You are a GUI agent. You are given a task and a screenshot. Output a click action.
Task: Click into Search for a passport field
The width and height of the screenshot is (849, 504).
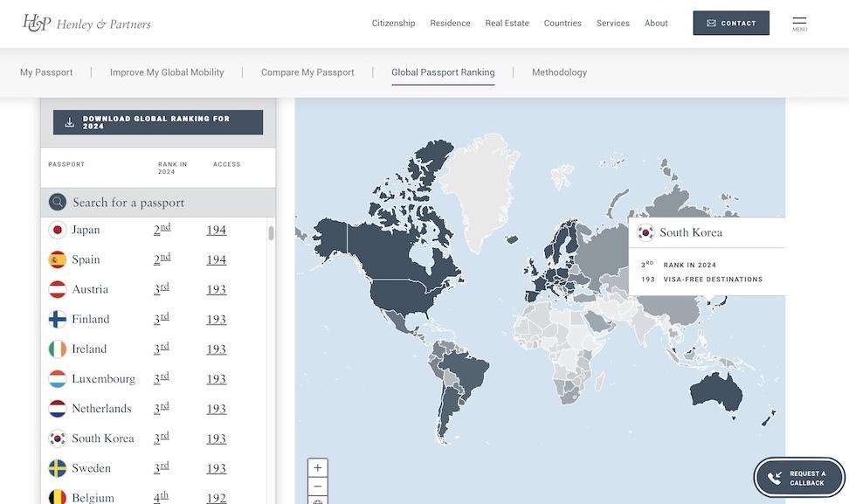158,203
